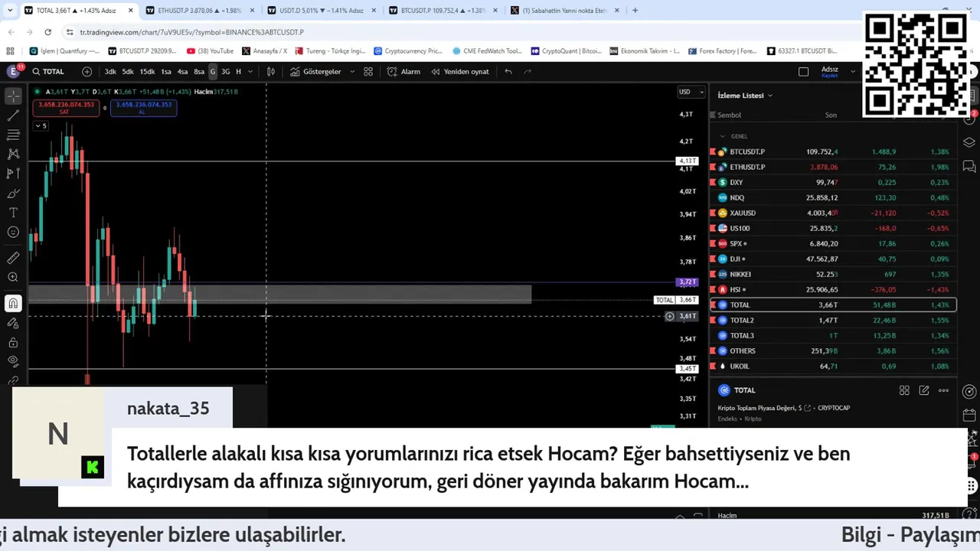980x551 pixels.
Task: Open chart type candlestick selector
Action: [271, 71]
